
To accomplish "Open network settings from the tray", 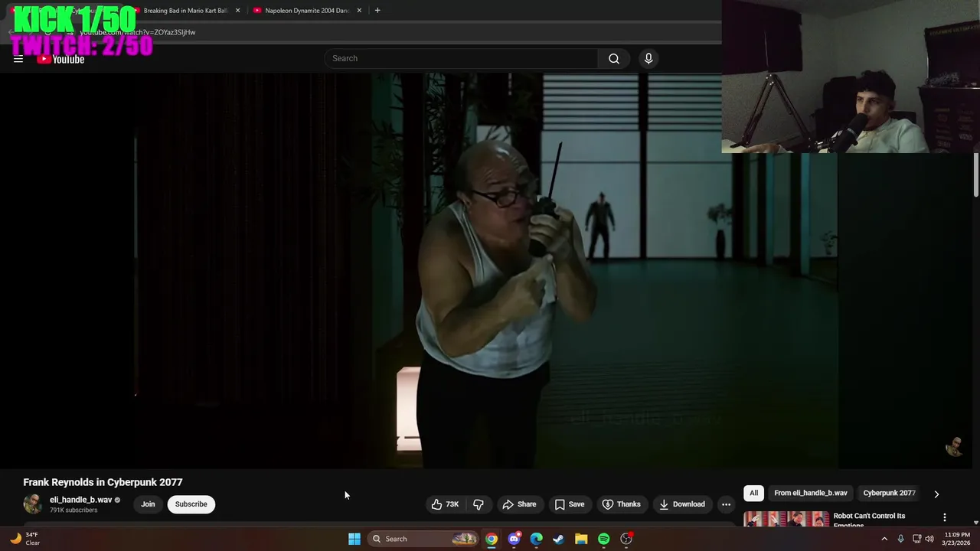I will point(916,539).
